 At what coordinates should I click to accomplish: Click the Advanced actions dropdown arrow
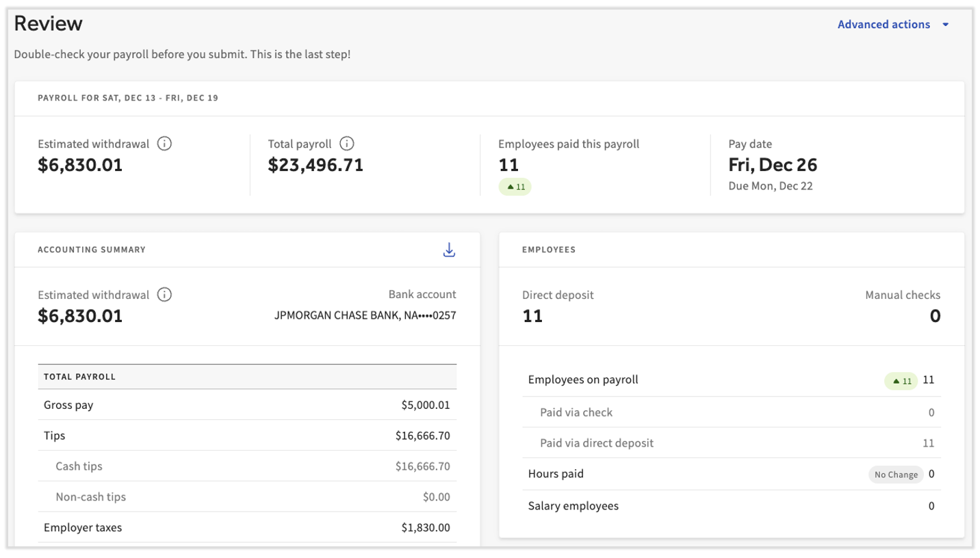tap(945, 24)
